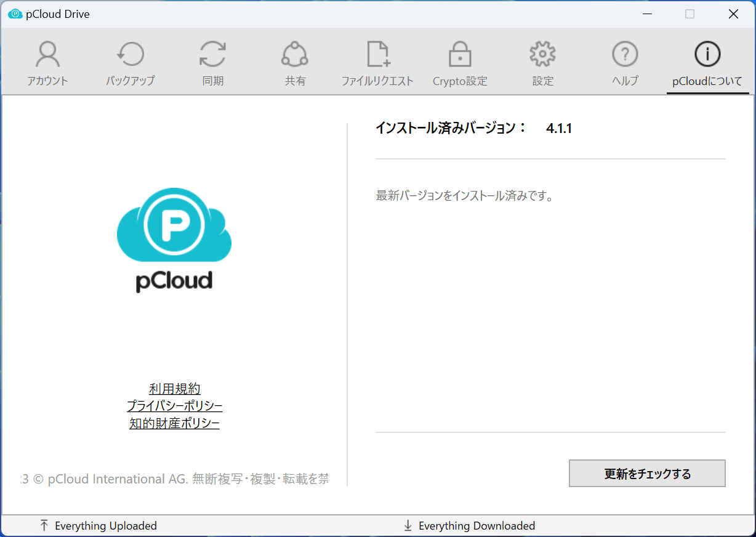Click the pCloud cloud logo image
Image resolution: width=756 pixels, height=537 pixels.
174,240
